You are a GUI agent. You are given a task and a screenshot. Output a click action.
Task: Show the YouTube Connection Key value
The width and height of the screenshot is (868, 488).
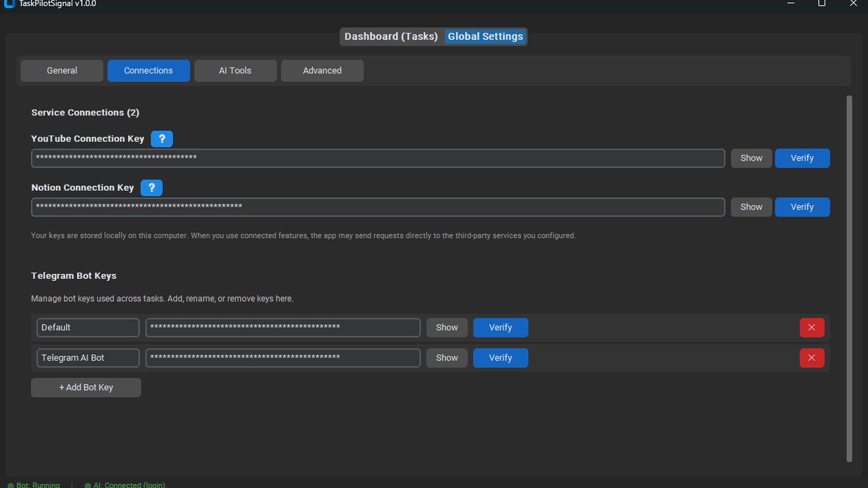751,158
